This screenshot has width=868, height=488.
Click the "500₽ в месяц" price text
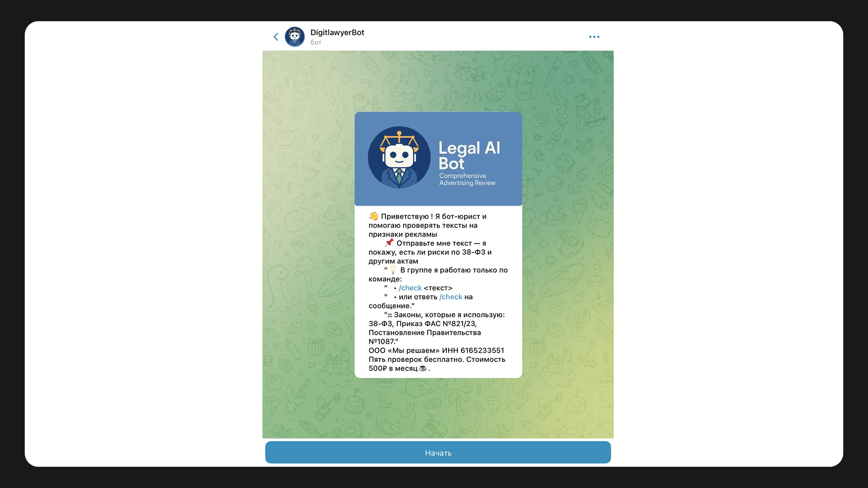pyautogui.click(x=393, y=368)
